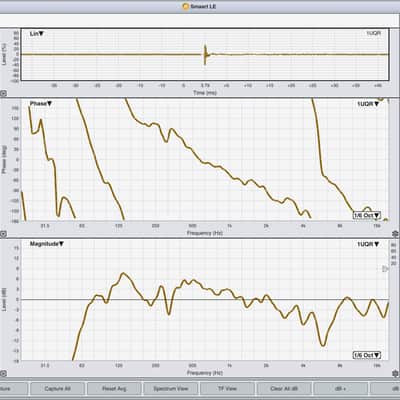Viewport: 400px width, 400px height.
Task: Click Frequency (Hz) label under Magnitude plot
Action: coord(205,373)
